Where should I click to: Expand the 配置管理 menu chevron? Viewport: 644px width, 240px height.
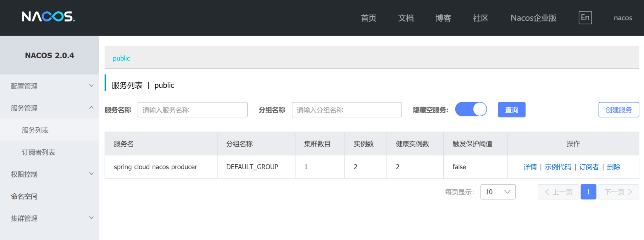click(91, 86)
